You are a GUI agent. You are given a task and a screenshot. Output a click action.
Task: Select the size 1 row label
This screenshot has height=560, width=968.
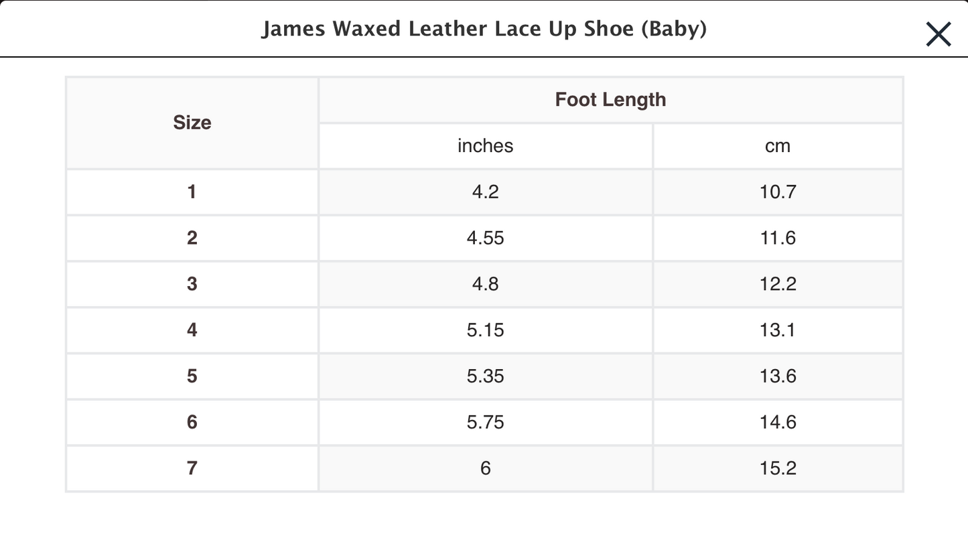tap(192, 192)
